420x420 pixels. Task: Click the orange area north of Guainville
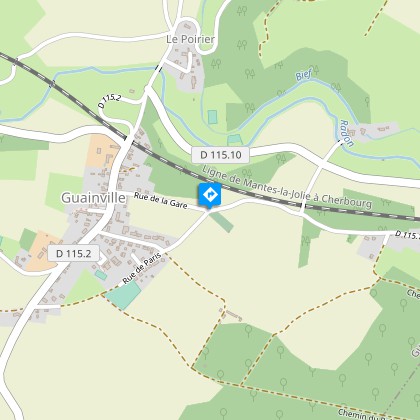(103, 151)
